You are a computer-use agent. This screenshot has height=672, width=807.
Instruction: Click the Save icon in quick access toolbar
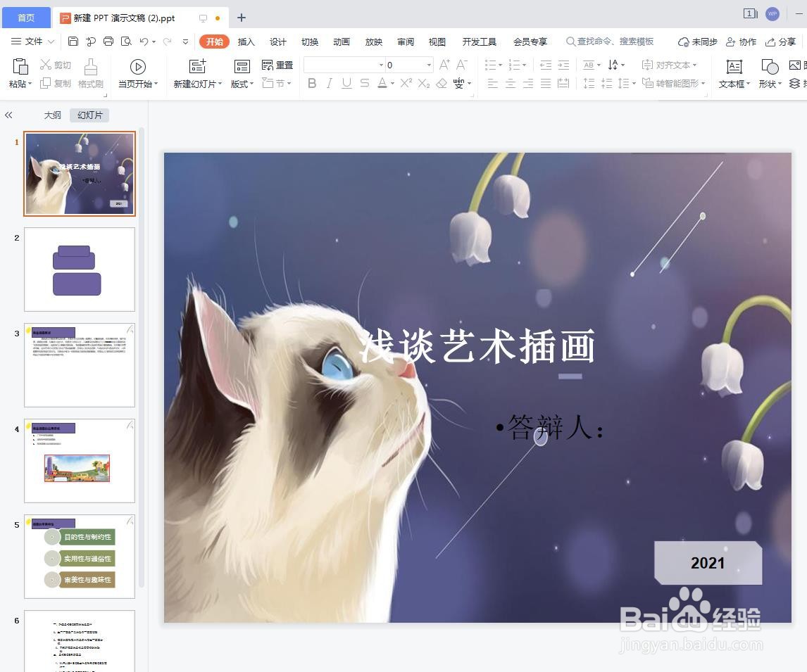tap(73, 42)
